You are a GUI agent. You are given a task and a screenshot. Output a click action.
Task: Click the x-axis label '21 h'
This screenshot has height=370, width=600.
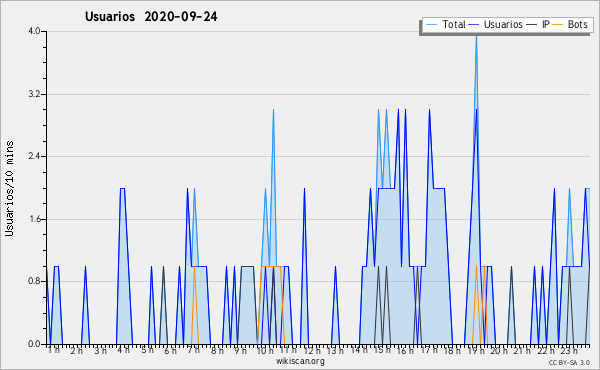pyautogui.click(x=522, y=350)
